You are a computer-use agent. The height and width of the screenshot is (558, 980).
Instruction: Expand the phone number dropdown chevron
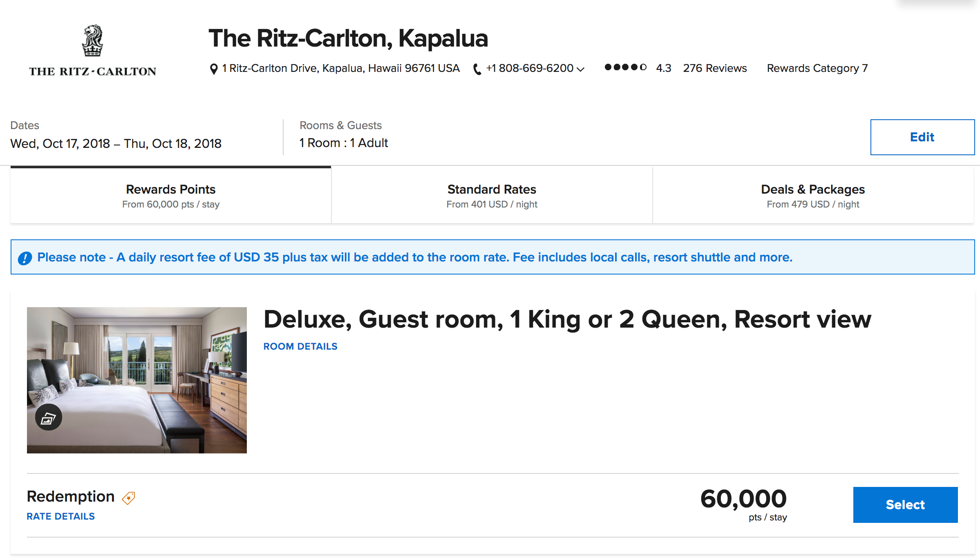pyautogui.click(x=580, y=69)
